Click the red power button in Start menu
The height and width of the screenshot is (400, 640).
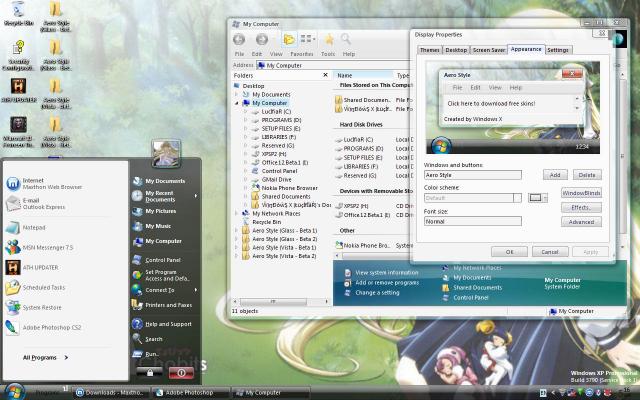click(181, 372)
